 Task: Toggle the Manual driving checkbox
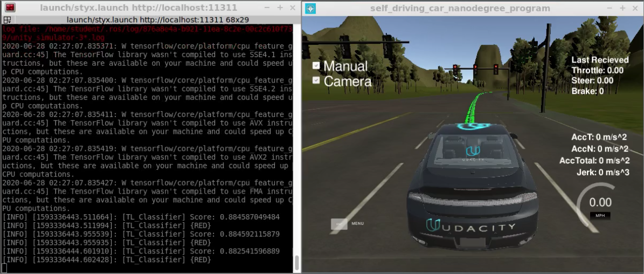pos(316,65)
